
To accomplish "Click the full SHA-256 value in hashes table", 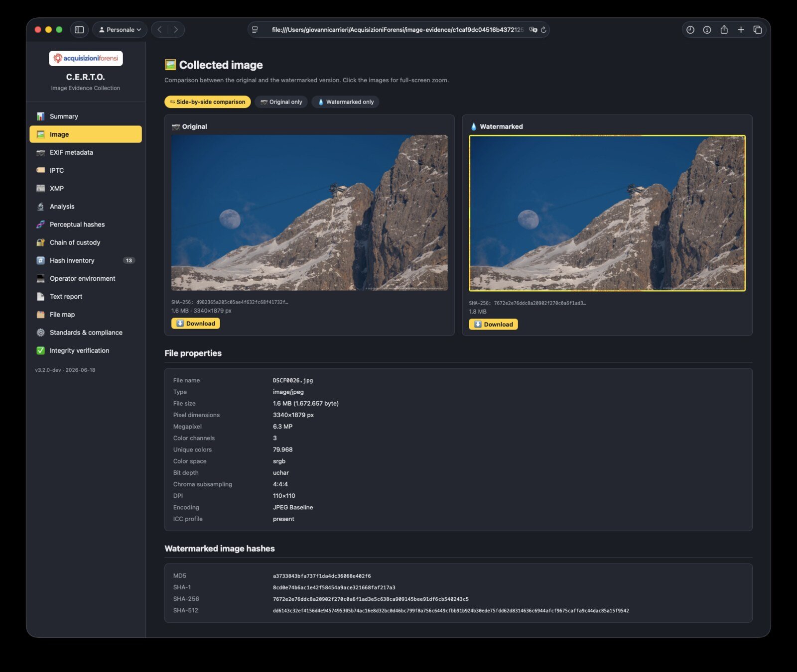I will coord(371,599).
